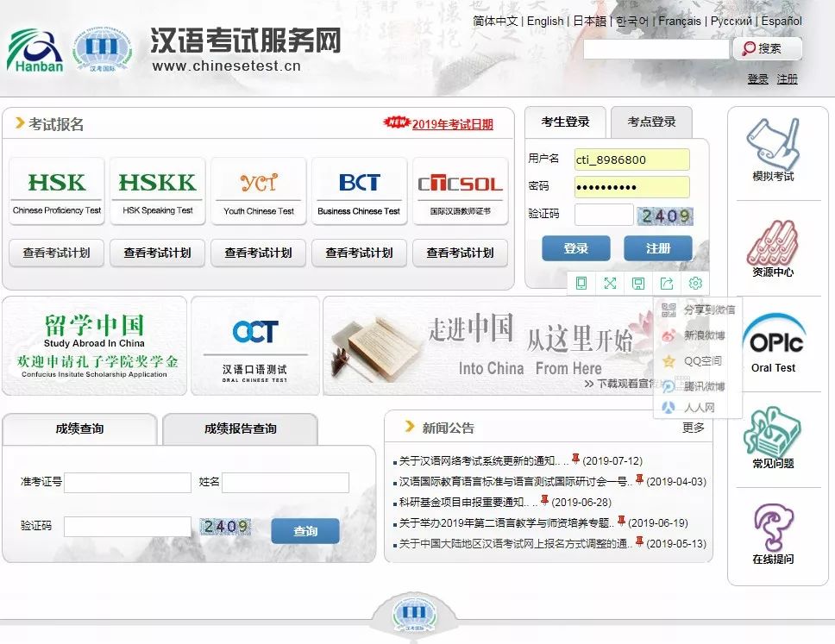Click the 留学中国 Study Abroad banner

(x=94, y=346)
